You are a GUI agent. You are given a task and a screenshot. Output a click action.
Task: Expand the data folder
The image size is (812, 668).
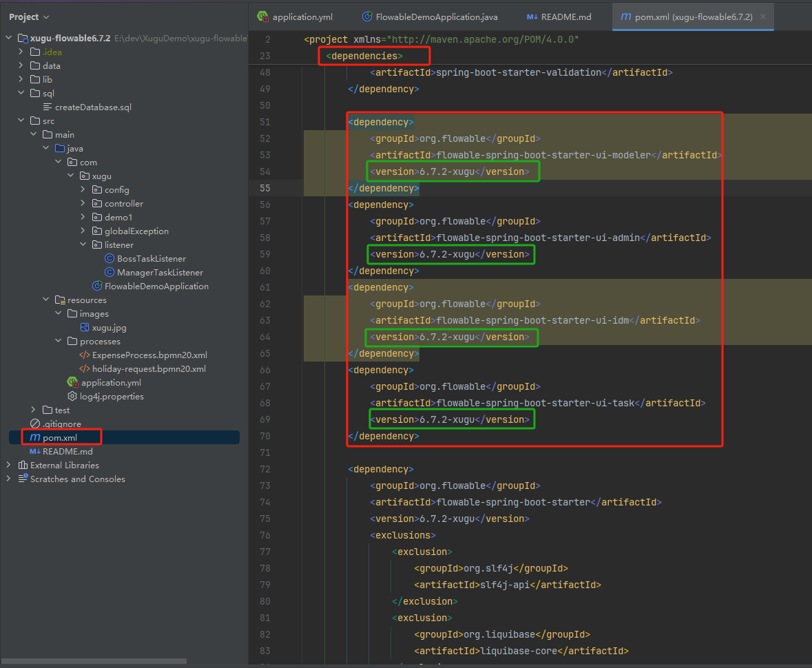(21, 65)
